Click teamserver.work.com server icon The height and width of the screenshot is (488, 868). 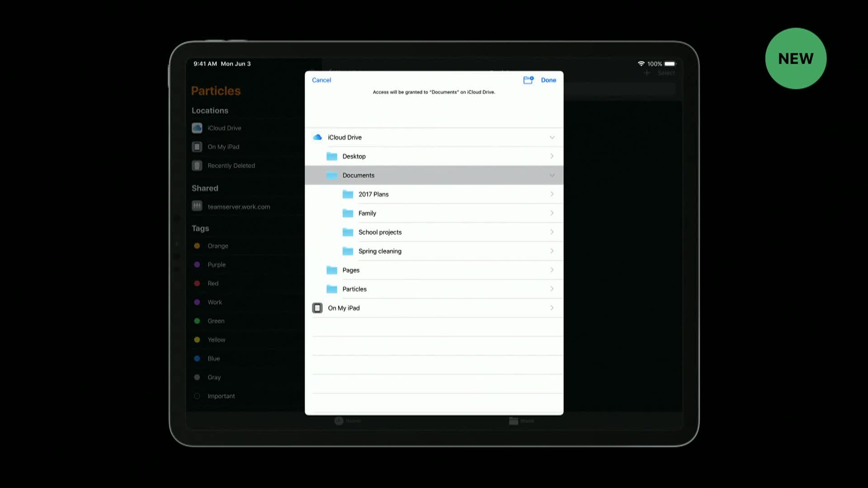coord(197,206)
